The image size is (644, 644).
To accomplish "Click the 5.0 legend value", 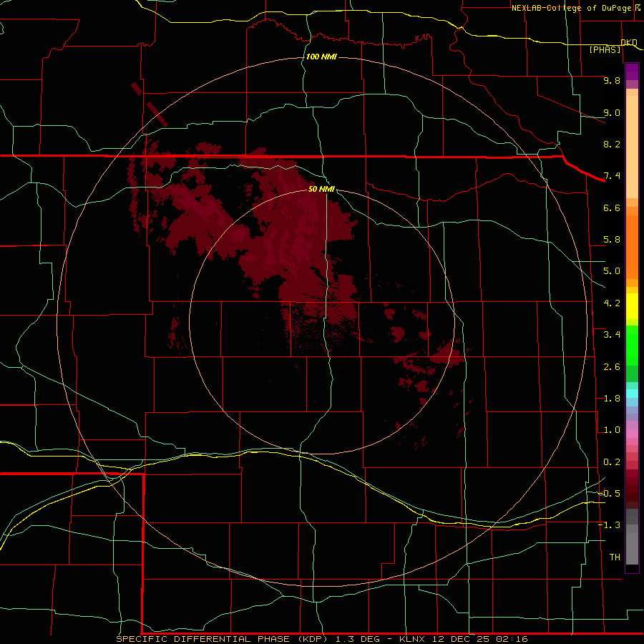I will tap(612, 271).
